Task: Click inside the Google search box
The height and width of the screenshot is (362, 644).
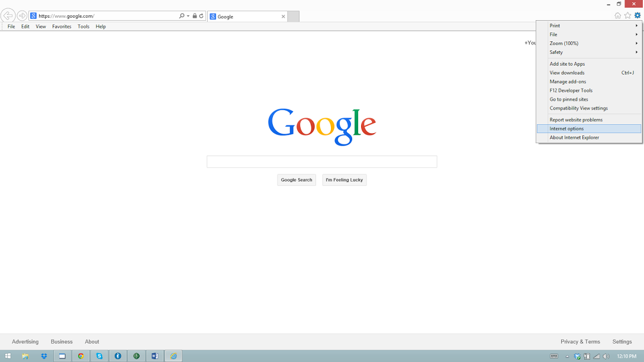Action: click(321, 161)
